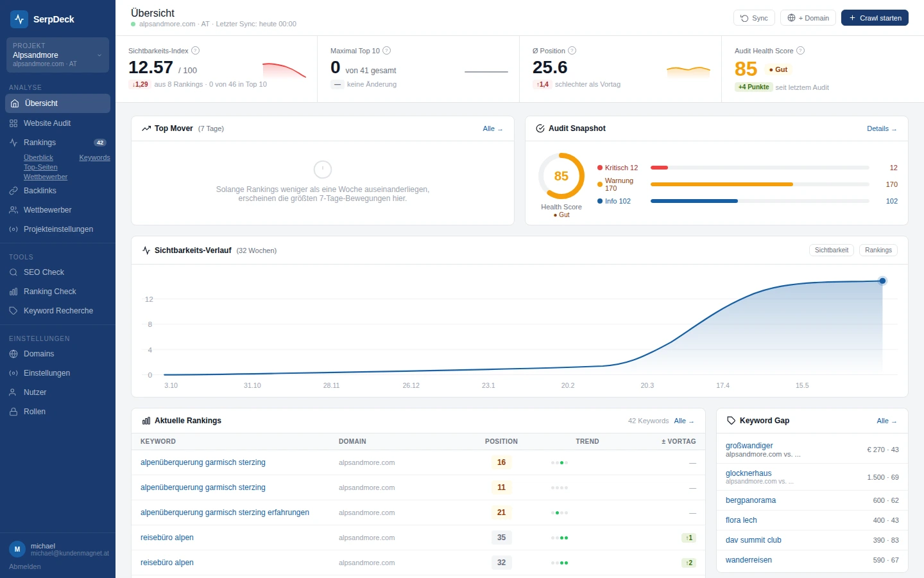Screen dimensions: 924x578
Task: Click the Health Score 85 ring
Action: [x=561, y=176]
